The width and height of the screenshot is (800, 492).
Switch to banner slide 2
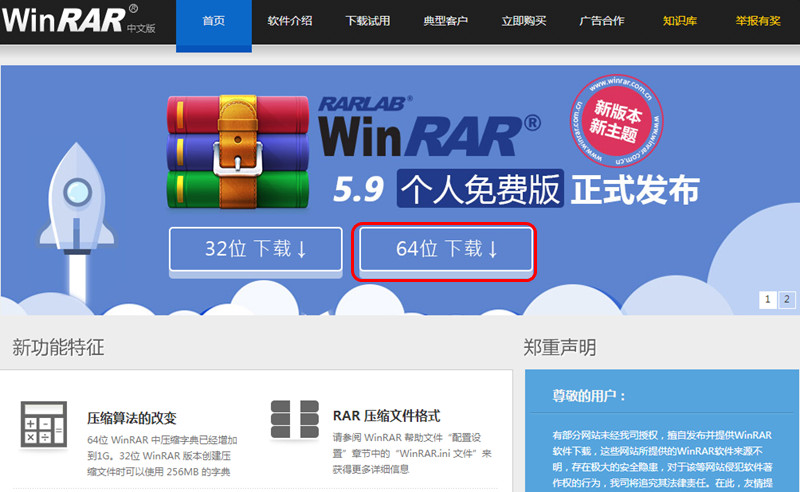click(x=787, y=299)
